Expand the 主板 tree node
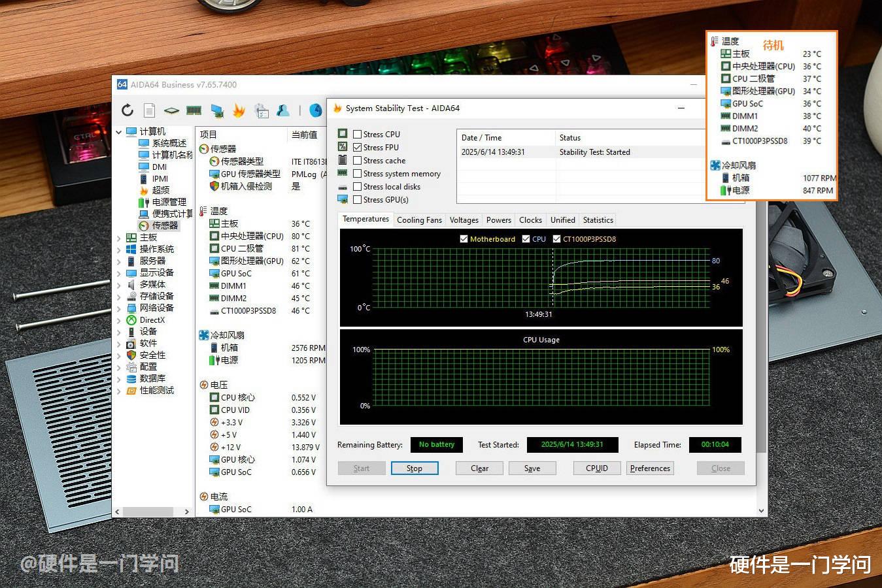Image resolution: width=882 pixels, height=588 pixels. (119, 238)
